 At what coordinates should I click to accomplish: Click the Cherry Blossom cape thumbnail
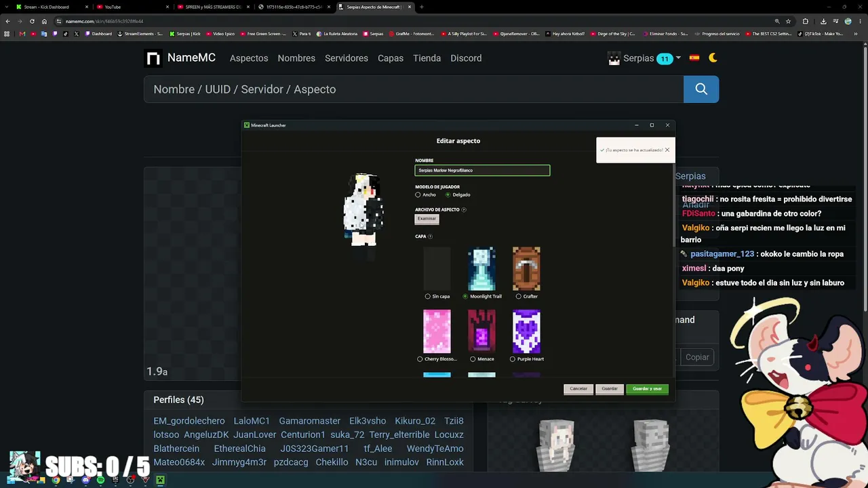click(437, 331)
